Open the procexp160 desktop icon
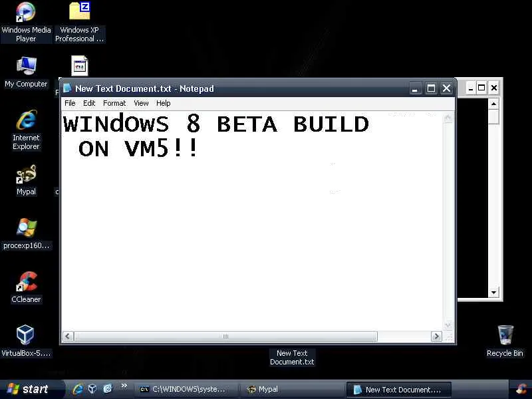Image resolution: width=532 pixels, height=399 pixels. 26,234
